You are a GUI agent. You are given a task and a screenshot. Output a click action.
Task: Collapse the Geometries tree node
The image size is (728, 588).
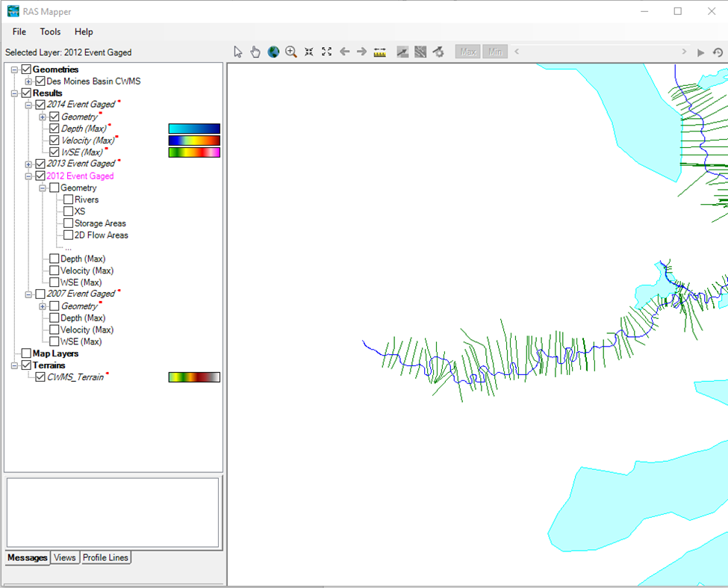click(14, 69)
